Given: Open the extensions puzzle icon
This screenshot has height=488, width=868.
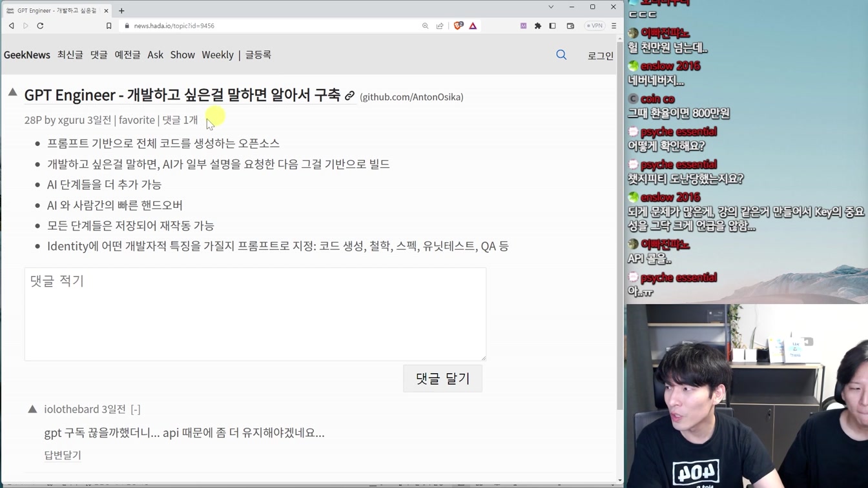Looking at the screenshot, I should pos(537,26).
